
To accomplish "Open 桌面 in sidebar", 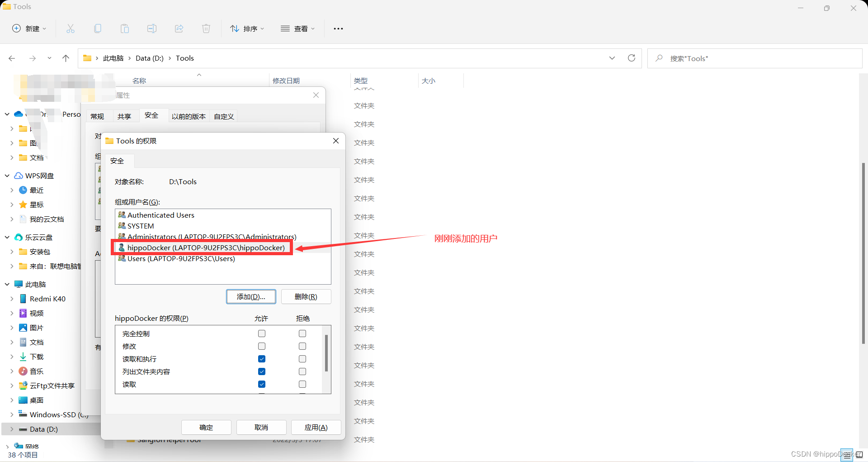I will click(x=36, y=400).
